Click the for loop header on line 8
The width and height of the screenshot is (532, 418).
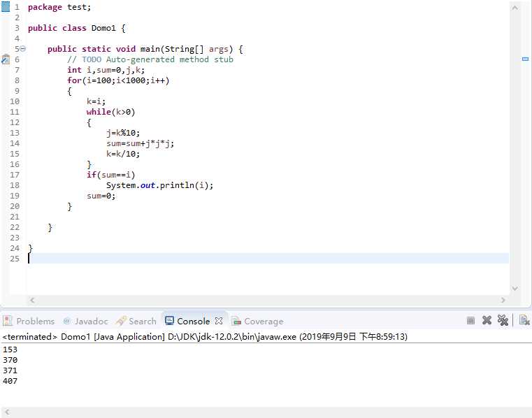click(118, 81)
